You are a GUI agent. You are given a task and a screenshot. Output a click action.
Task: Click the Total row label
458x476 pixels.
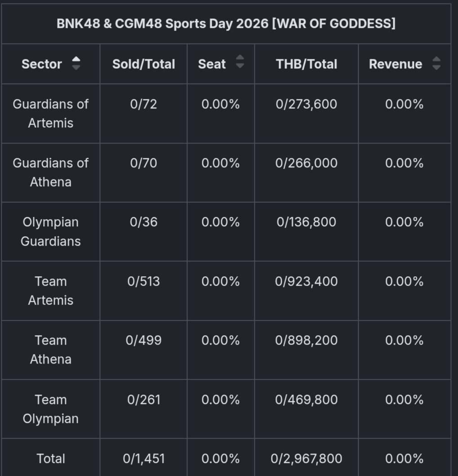(51, 459)
